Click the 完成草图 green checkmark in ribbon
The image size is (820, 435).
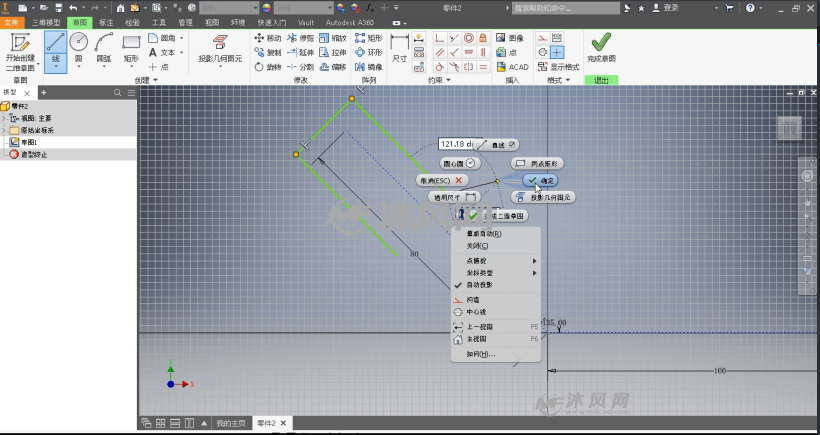(601, 41)
